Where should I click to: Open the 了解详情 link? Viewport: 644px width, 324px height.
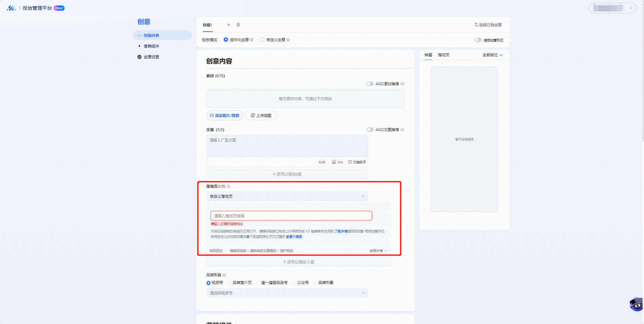pyautogui.click(x=341, y=231)
